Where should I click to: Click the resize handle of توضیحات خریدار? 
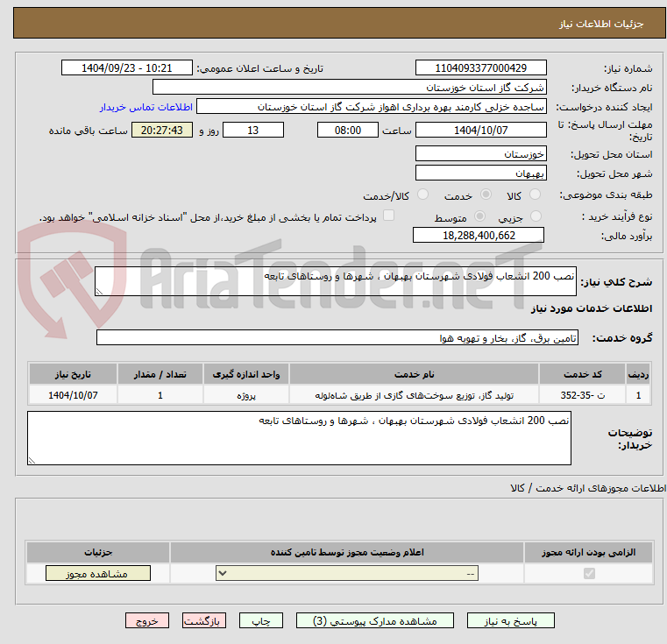pos(32,460)
